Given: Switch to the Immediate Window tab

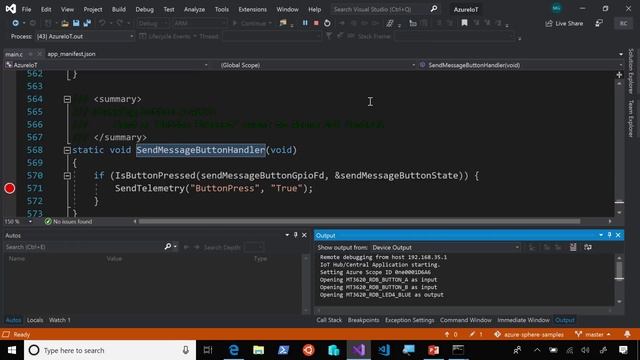Looking at the screenshot, I should [523, 320].
